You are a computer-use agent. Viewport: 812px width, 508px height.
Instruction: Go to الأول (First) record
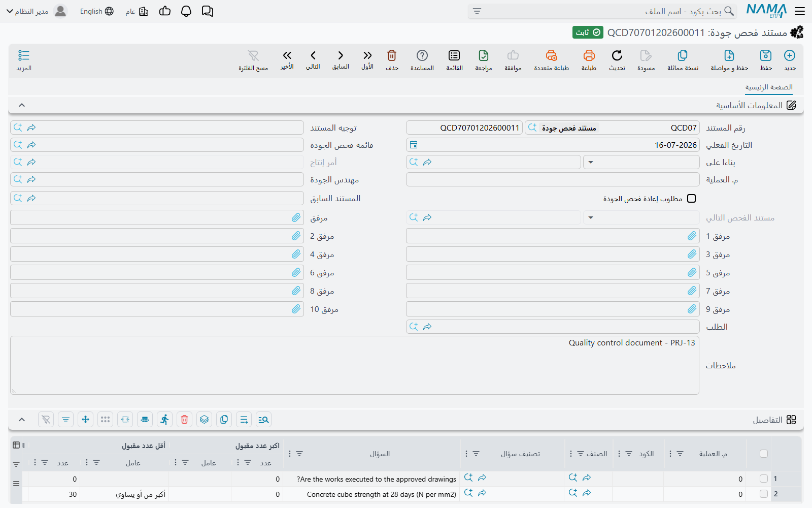[367, 55]
